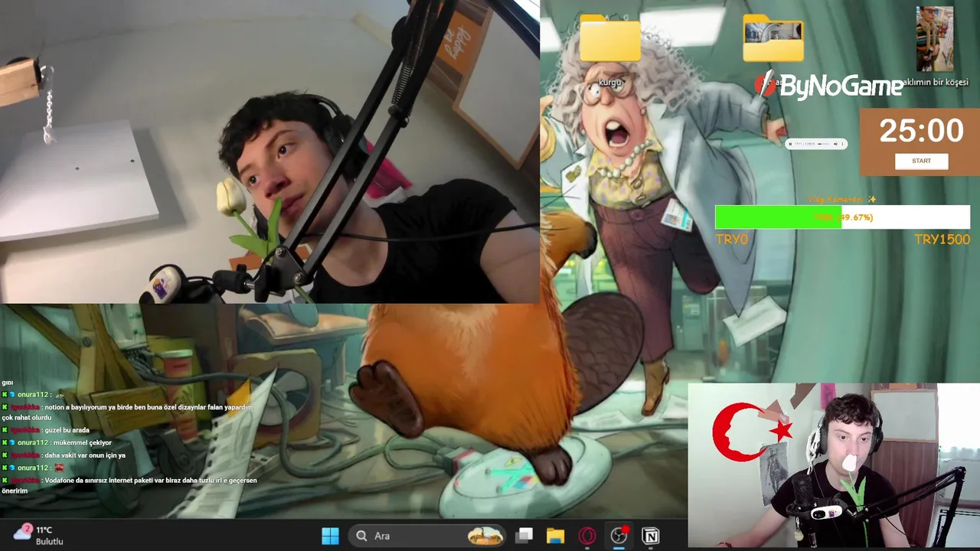Mute the small audio player volume
The image size is (980, 551).
(836, 144)
